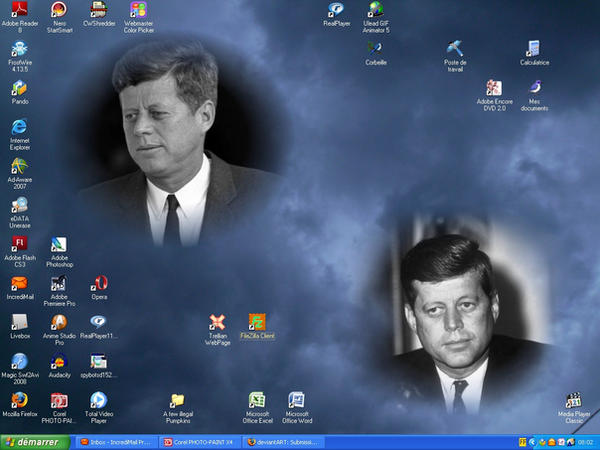Viewport: 600px width, 450px height.
Task: Switch to the Inbox - IncrediMail taskbar button
Action: tap(117, 442)
